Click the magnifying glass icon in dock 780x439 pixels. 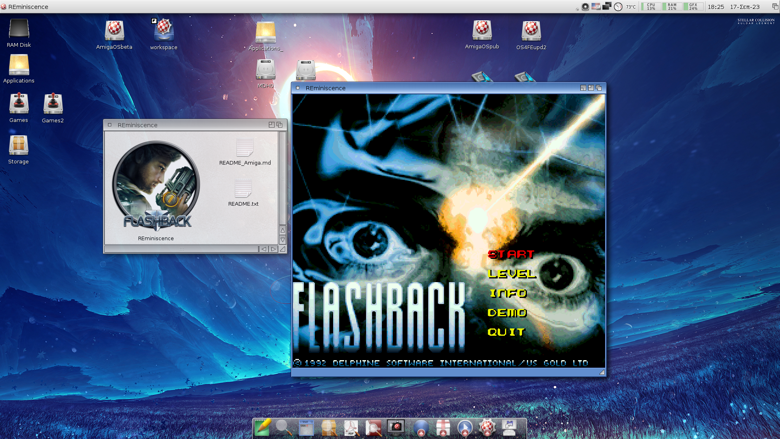point(285,427)
